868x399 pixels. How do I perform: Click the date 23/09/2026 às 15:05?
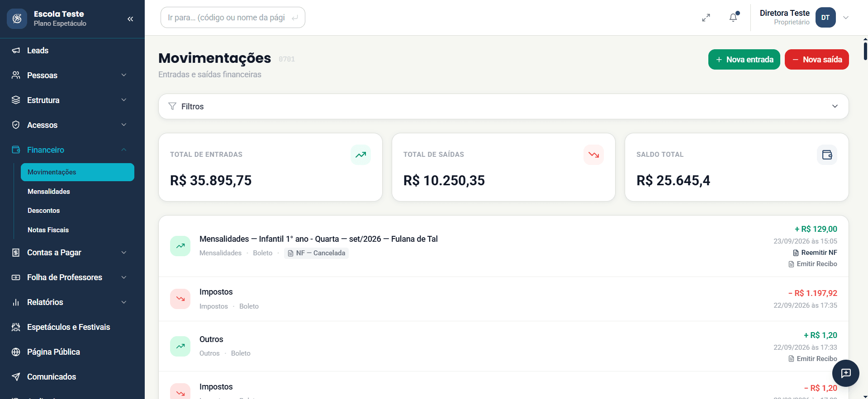tap(805, 241)
